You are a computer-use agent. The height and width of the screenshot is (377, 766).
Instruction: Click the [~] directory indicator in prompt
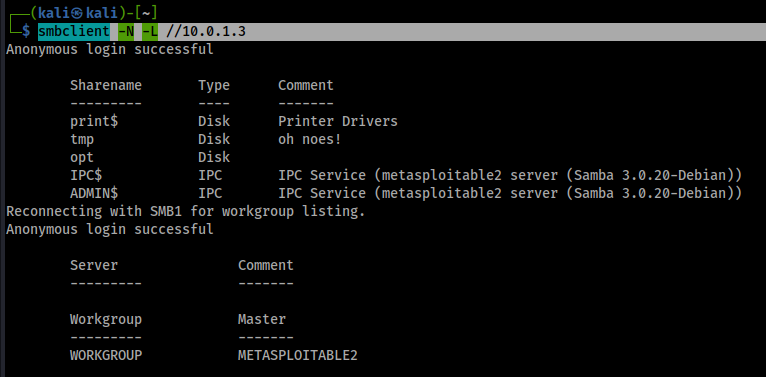pyautogui.click(x=145, y=13)
